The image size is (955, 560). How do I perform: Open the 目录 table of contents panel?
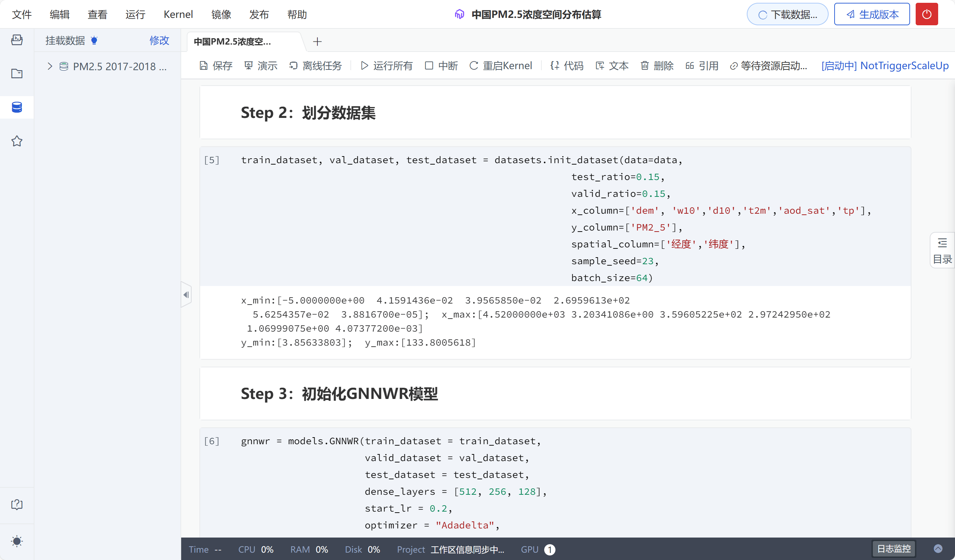(942, 250)
